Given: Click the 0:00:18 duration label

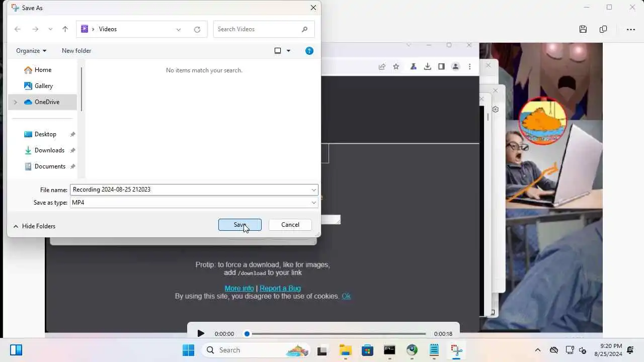Looking at the screenshot, I should 443,334.
